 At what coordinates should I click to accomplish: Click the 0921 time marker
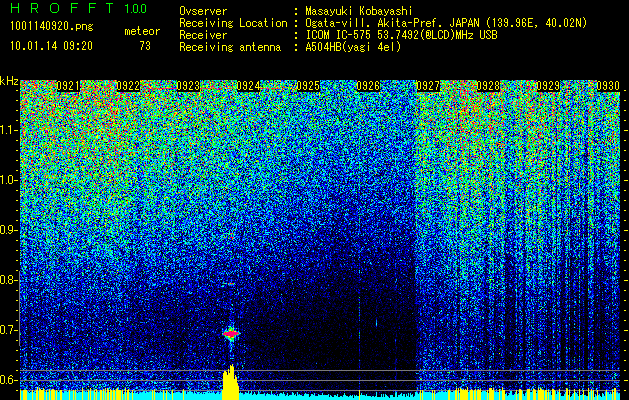[68, 86]
